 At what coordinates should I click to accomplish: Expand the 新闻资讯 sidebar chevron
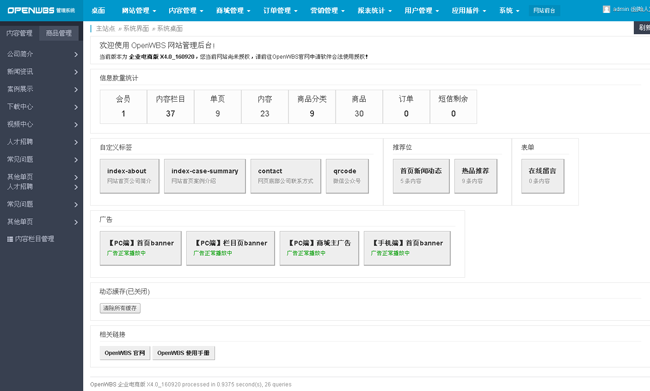76,72
